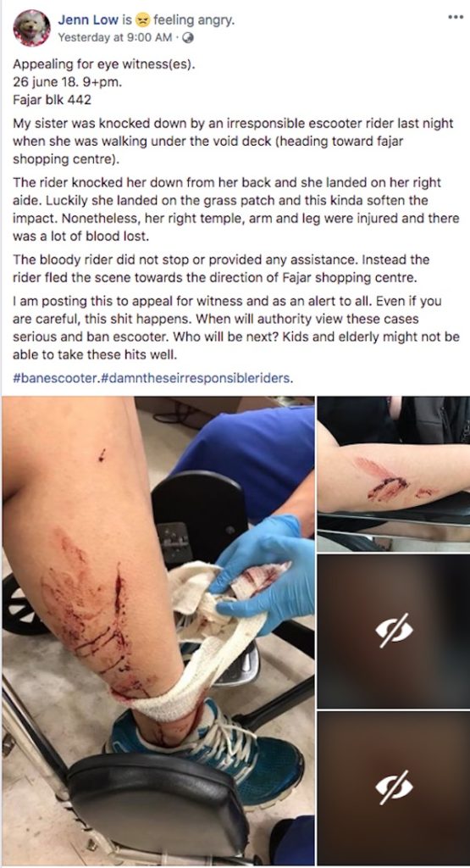Open the three-dot post options menu
The height and width of the screenshot is (868, 470).
coord(455,17)
